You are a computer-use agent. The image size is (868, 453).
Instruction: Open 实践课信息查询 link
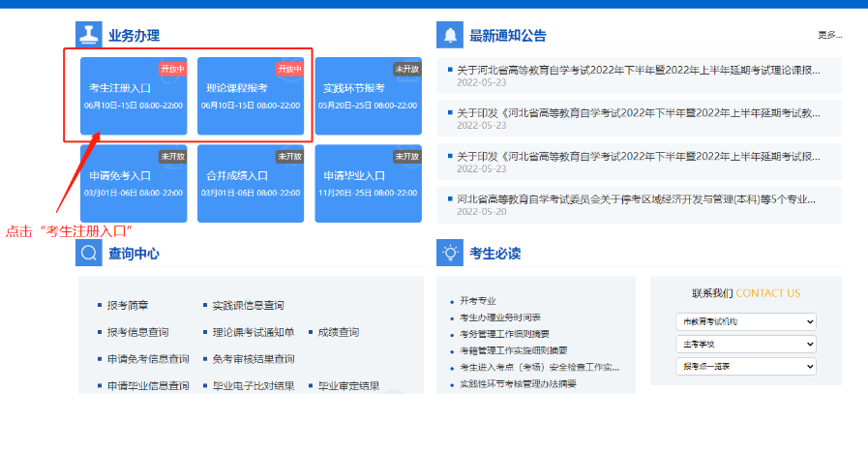[x=248, y=305]
